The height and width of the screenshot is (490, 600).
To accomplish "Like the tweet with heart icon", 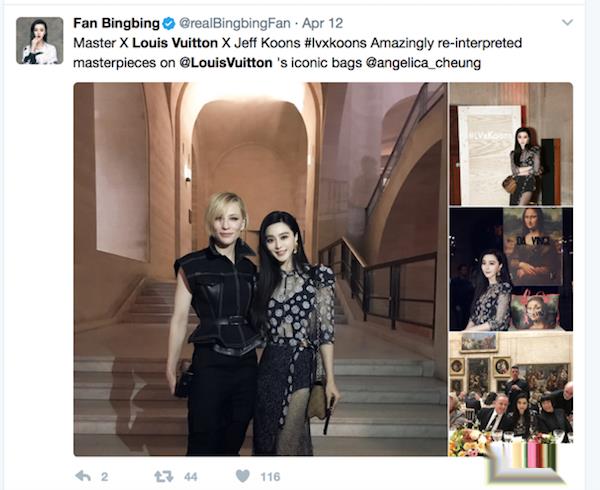I will coord(243,476).
